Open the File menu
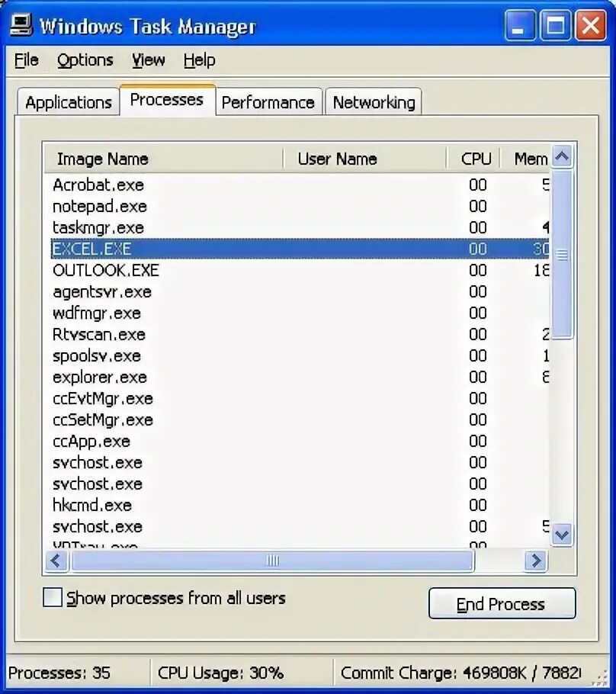The image size is (616, 694). 26,60
